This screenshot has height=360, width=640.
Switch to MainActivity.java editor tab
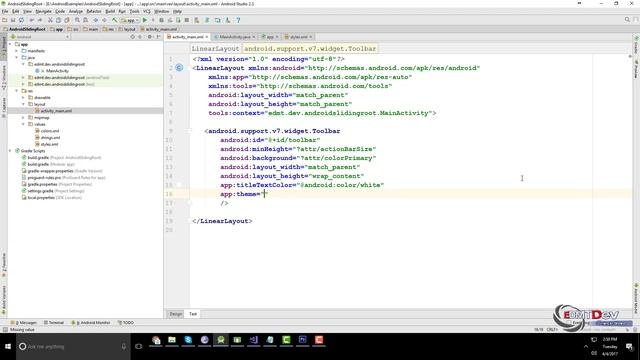coord(234,37)
